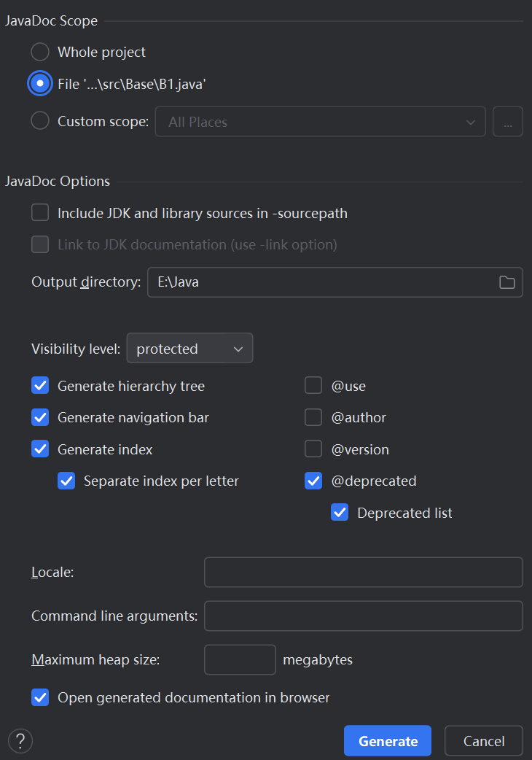Check the @version option
This screenshot has height=760, width=532.
[x=313, y=449]
